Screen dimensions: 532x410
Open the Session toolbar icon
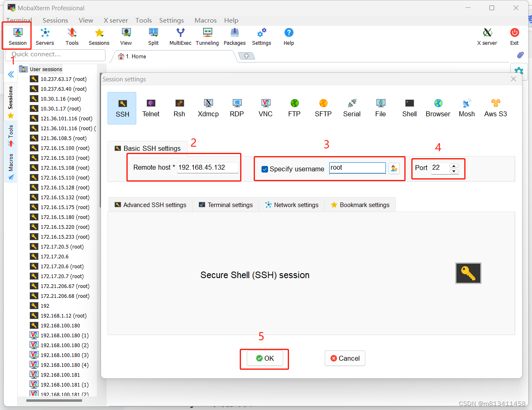coord(18,37)
